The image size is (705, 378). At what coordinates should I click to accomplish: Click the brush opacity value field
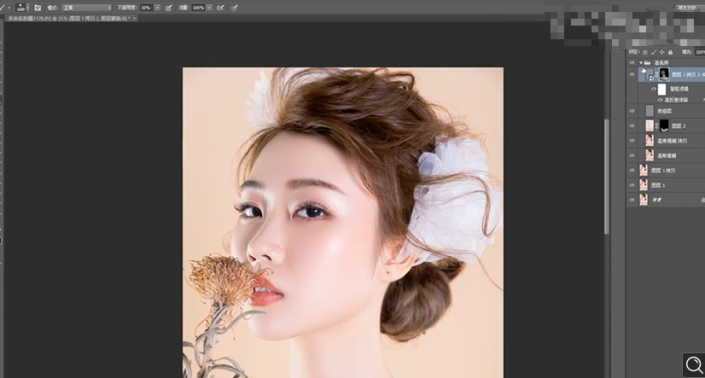(146, 8)
